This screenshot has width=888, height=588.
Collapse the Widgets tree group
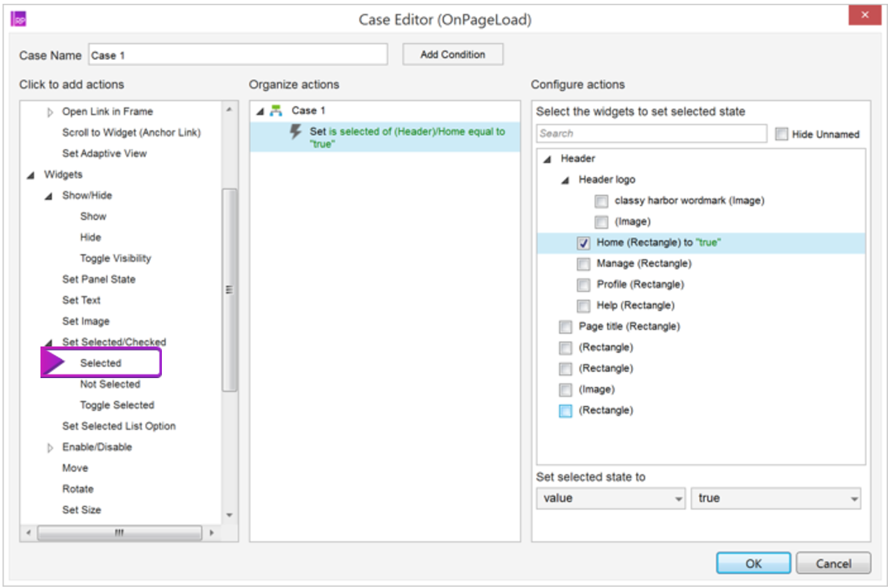coord(30,175)
